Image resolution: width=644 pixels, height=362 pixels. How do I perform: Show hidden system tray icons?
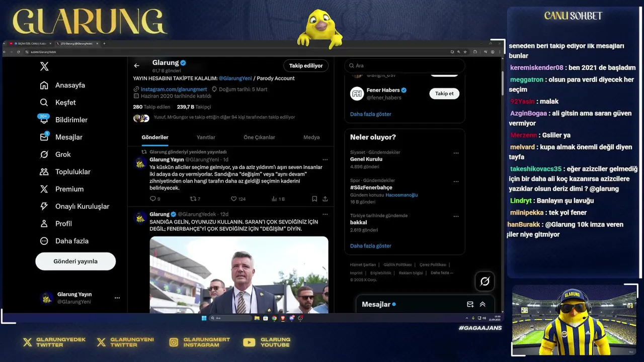467,318
